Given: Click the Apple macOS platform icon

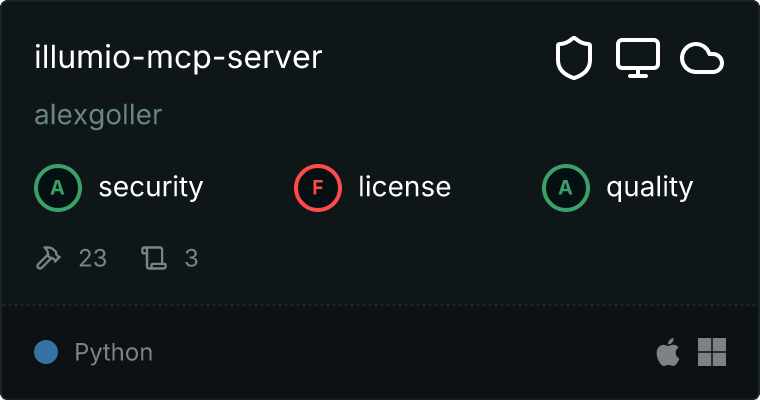Looking at the screenshot, I should coord(667,352).
